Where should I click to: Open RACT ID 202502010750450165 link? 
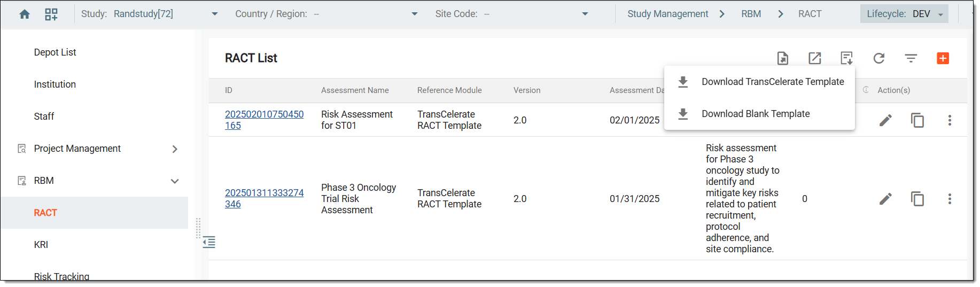pos(264,120)
